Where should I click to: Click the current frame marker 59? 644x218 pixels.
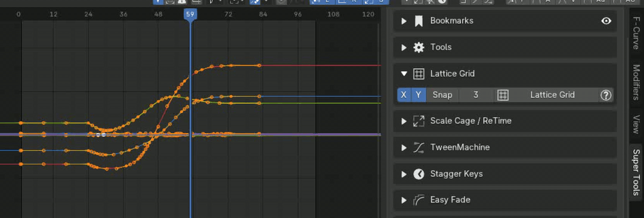[190, 14]
